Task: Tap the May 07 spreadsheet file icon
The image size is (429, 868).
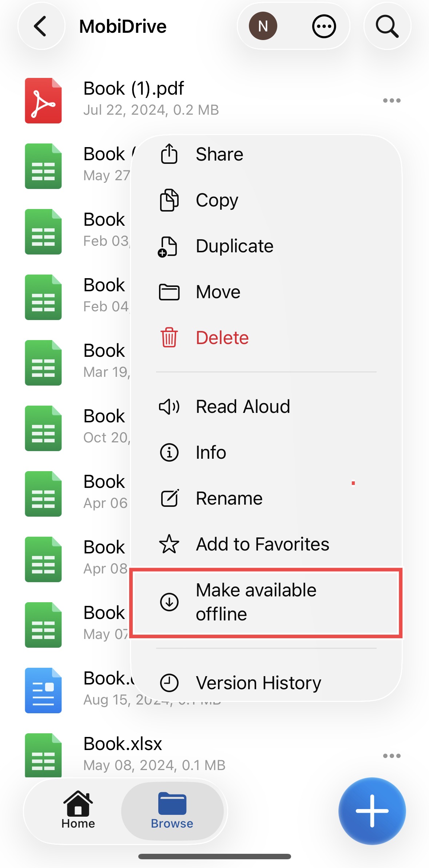Action: tap(43, 625)
